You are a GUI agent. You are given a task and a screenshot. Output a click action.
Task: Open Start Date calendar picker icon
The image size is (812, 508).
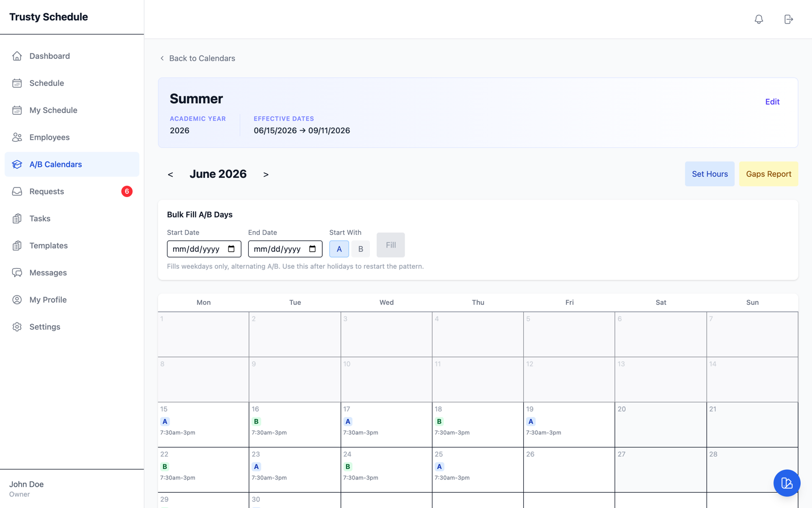coord(231,249)
